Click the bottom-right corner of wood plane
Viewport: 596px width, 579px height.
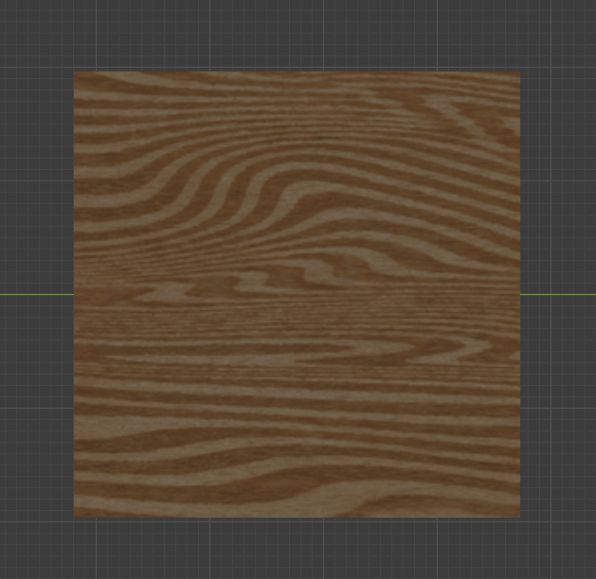520,517
